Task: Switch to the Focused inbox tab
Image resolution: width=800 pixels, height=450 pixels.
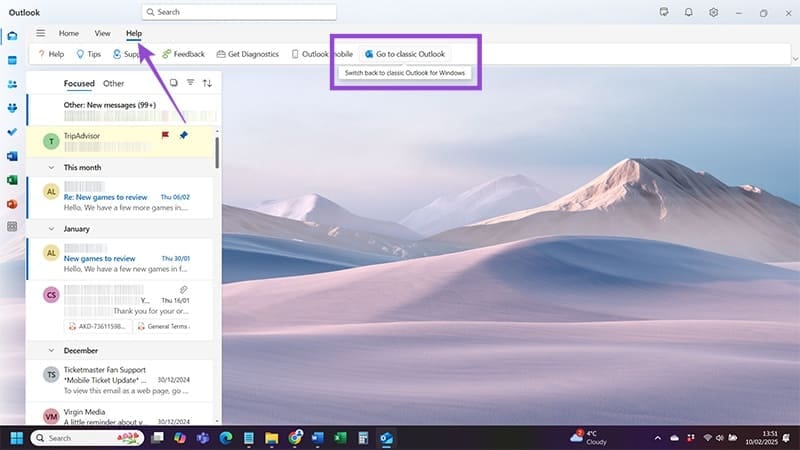Action: [79, 84]
